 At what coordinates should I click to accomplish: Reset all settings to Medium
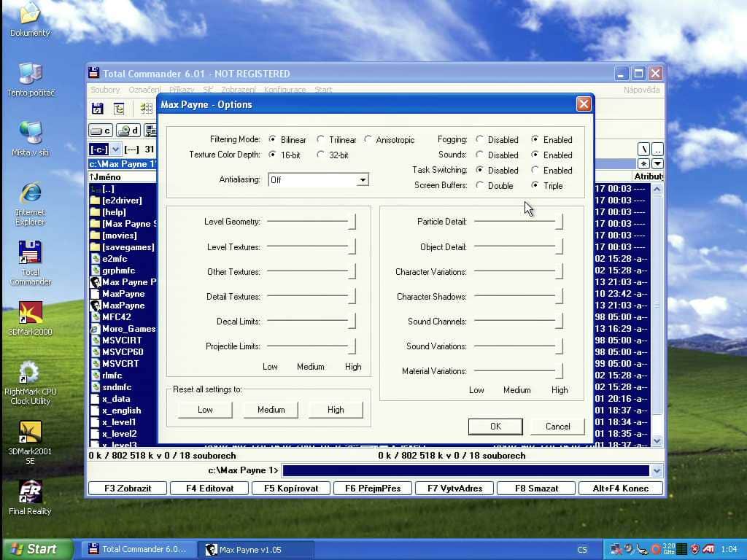pyautogui.click(x=271, y=410)
